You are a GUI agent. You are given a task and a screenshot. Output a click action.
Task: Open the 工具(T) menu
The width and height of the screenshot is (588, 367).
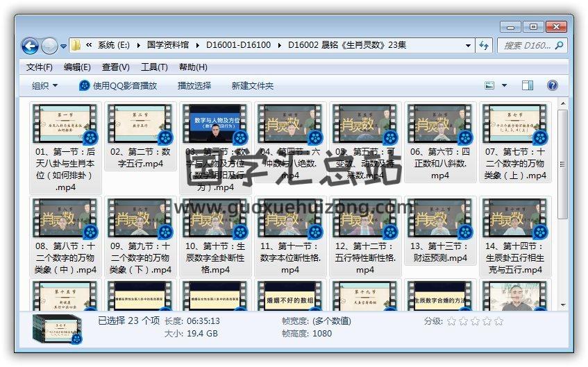point(154,67)
